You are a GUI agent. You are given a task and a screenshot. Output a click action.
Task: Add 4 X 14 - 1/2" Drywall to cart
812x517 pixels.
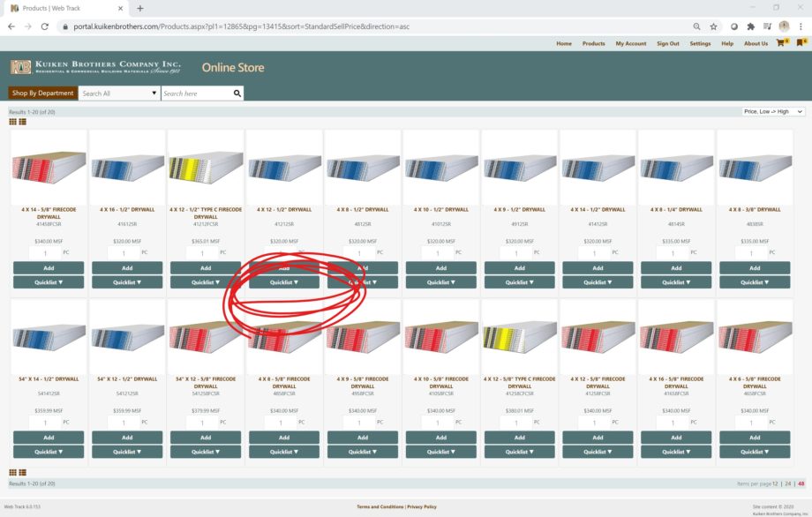(598, 268)
